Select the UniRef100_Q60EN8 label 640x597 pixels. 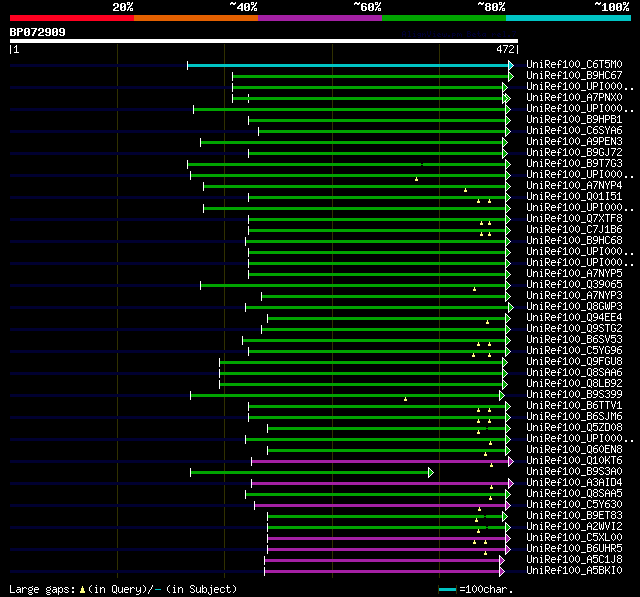click(574, 450)
